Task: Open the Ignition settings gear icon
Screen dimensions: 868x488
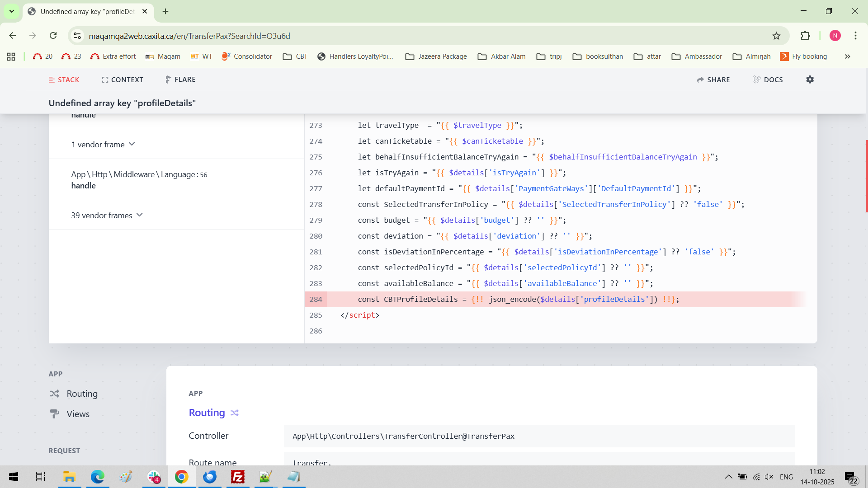Action: click(x=810, y=80)
